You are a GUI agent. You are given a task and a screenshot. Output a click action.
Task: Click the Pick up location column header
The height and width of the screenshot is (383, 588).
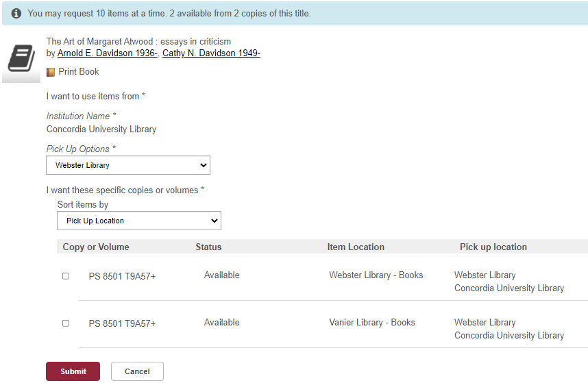[x=493, y=247]
